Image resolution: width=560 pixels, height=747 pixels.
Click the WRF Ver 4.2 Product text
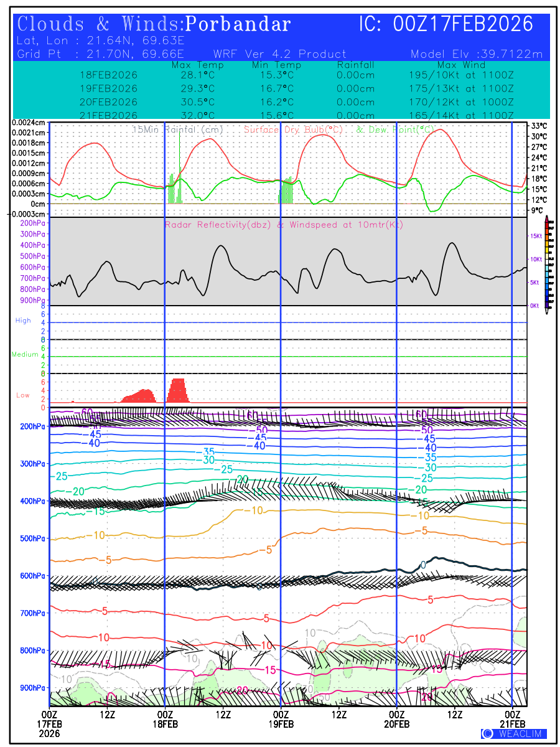pos(280,54)
